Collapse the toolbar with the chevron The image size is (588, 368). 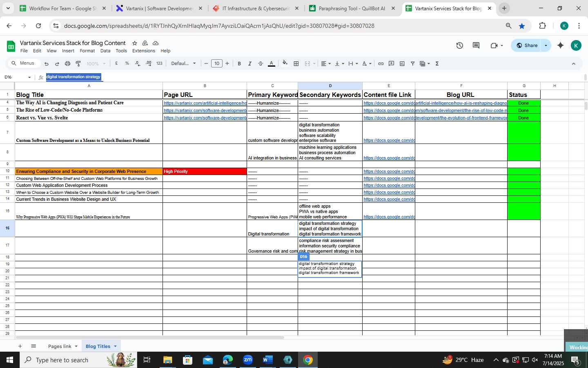point(573,64)
